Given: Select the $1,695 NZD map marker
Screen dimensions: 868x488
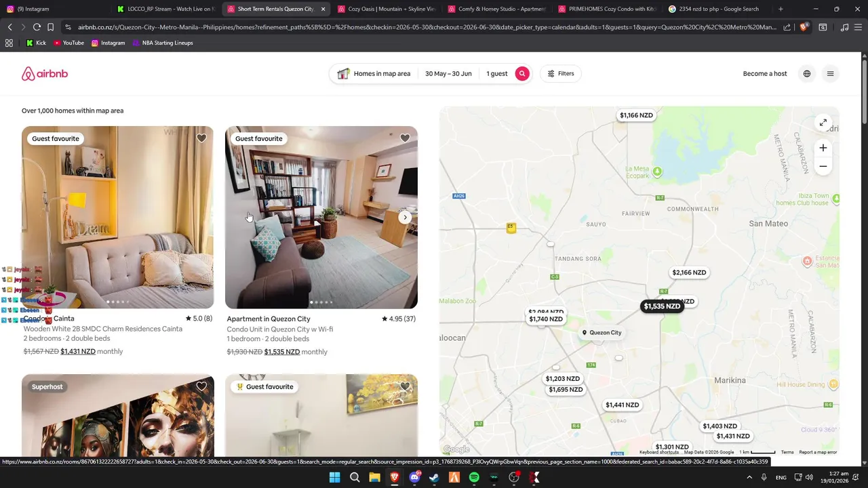Looking at the screenshot, I should 566,390.
